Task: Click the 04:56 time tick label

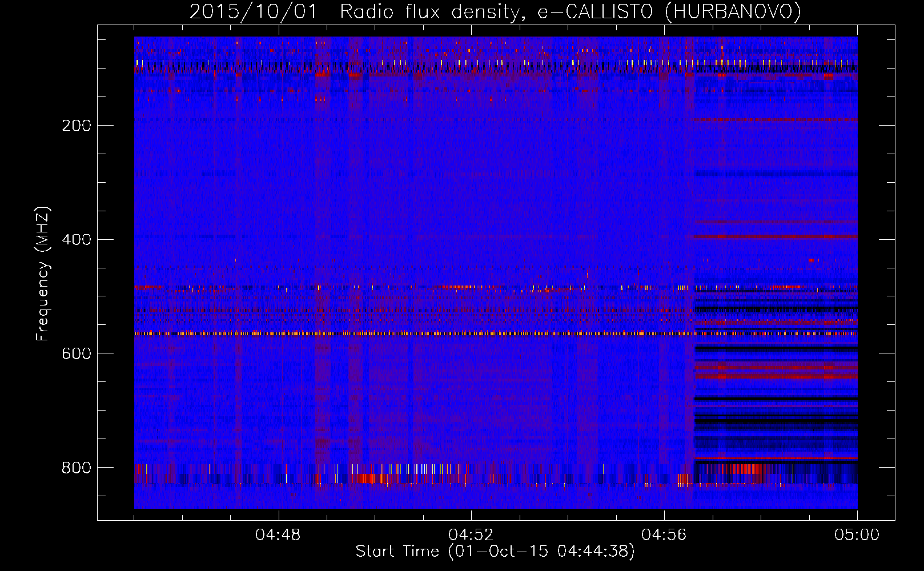Action: pos(664,535)
